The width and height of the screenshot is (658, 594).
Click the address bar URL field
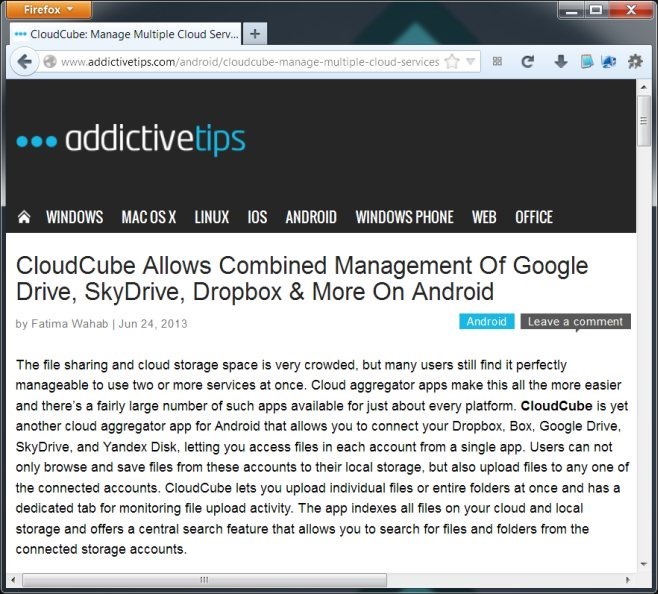(x=250, y=62)
